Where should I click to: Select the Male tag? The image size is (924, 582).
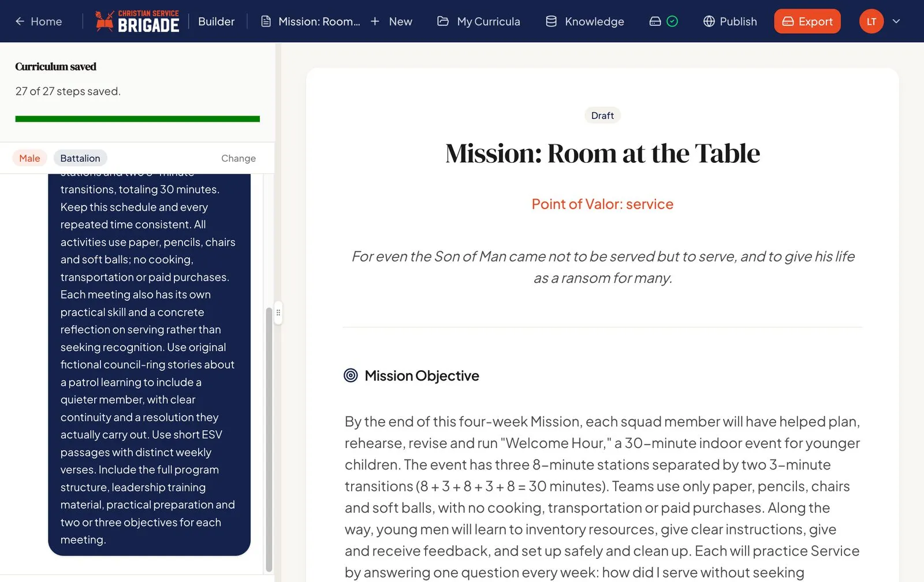29,158
